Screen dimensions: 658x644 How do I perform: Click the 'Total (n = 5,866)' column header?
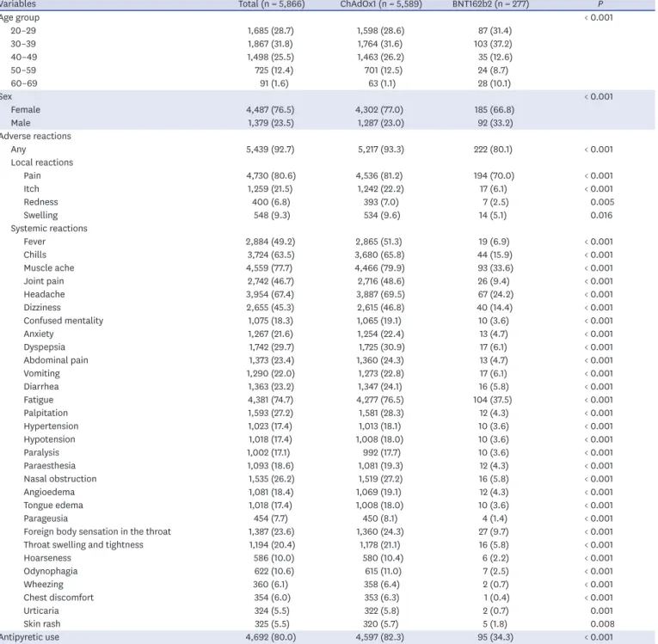pyautogui.click(x=272, y=4)
